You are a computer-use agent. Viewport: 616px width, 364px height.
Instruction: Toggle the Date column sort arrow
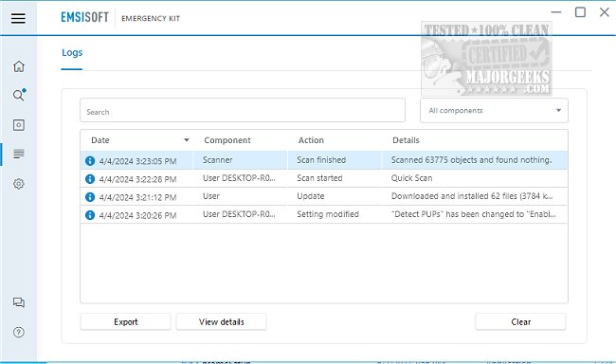coord(187,140)
